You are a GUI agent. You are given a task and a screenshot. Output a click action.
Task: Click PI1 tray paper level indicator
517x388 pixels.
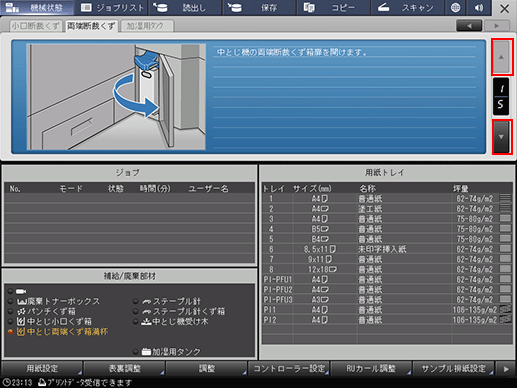(x=505, y=309)
